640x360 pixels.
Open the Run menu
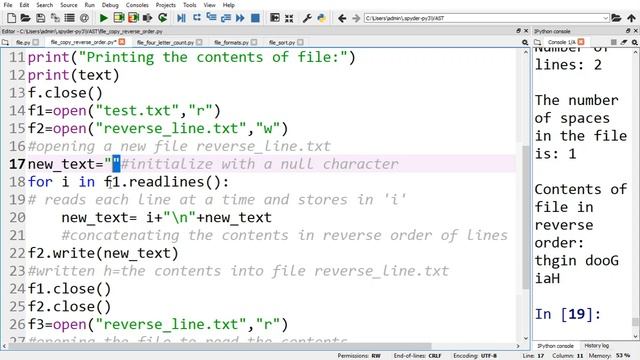tap(90, 5)
